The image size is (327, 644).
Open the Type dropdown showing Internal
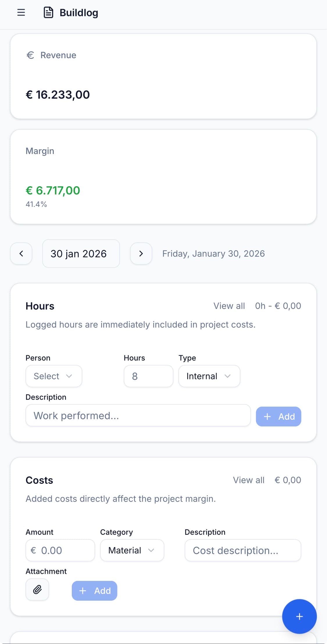209,376
